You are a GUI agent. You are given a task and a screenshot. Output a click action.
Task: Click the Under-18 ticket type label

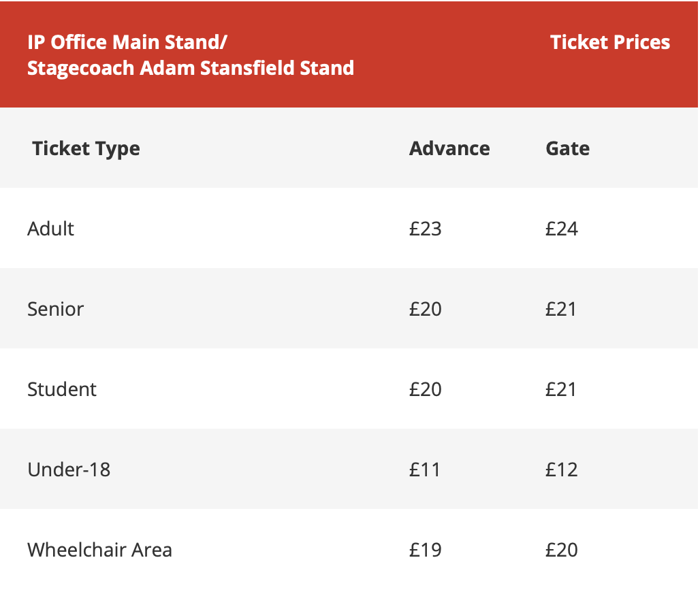[69, 470]
